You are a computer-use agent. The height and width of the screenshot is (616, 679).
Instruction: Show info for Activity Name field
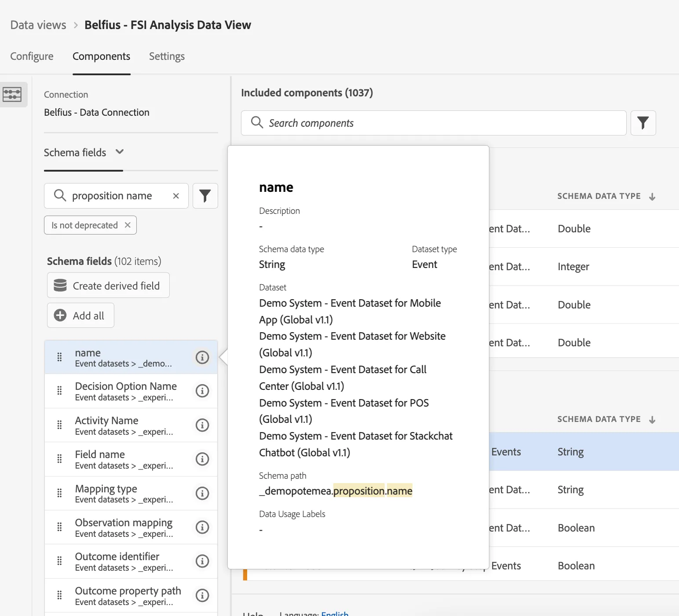202,425
